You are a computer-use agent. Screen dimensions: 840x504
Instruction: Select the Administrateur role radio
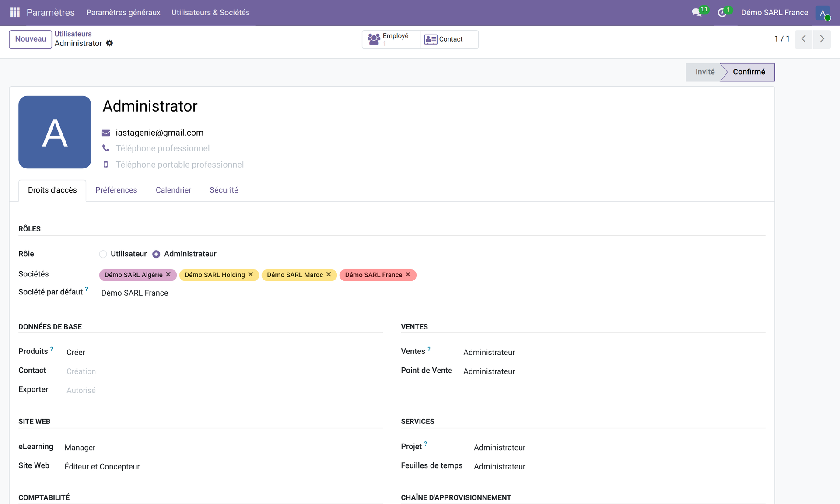click(x=156, y=254)
